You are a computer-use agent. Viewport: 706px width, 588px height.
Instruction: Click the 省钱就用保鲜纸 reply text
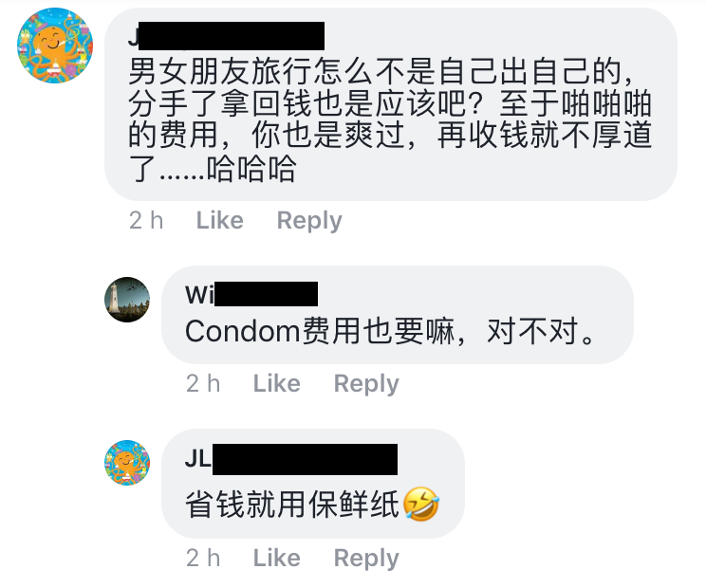tap(292, 504)
